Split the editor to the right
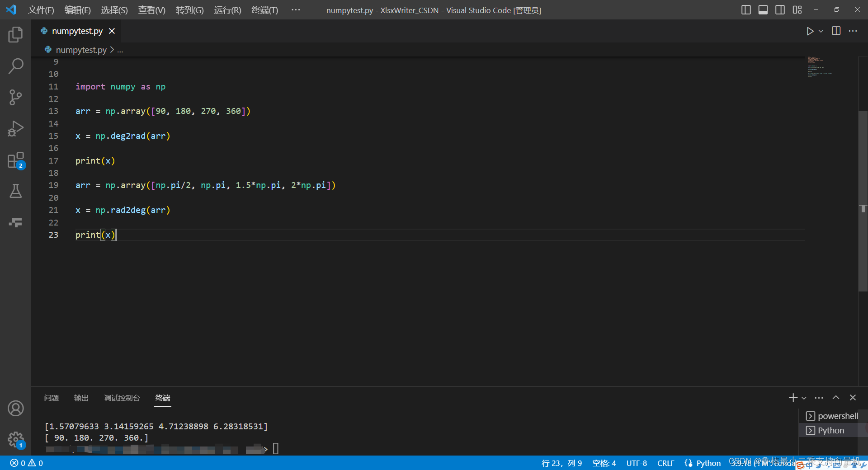The image size is (868, 470). tap(836, 31)
